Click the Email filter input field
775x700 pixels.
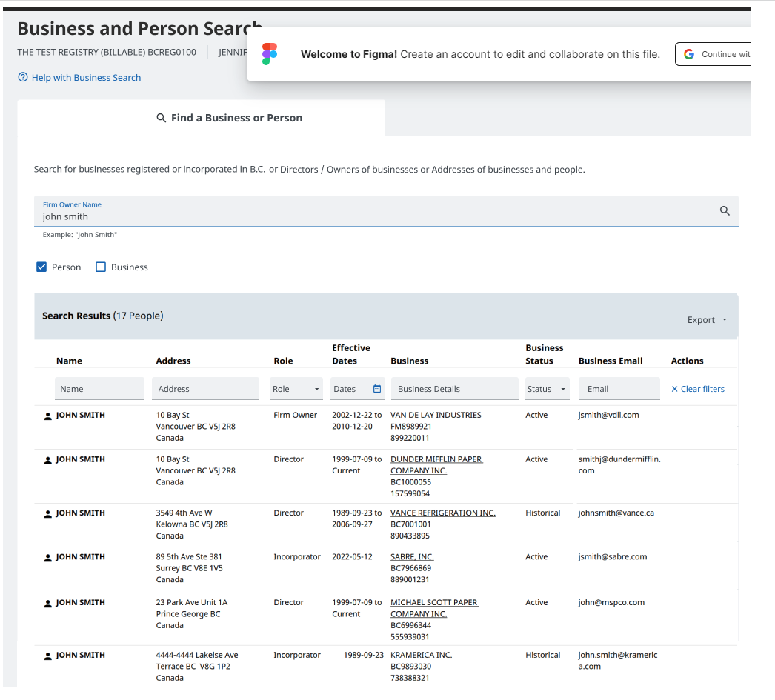click(619, 388)
